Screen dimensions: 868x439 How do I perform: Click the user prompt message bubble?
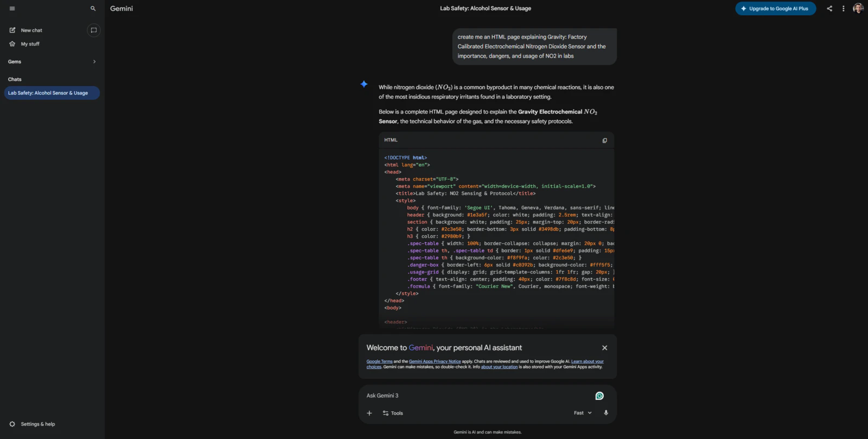[534, 47]
